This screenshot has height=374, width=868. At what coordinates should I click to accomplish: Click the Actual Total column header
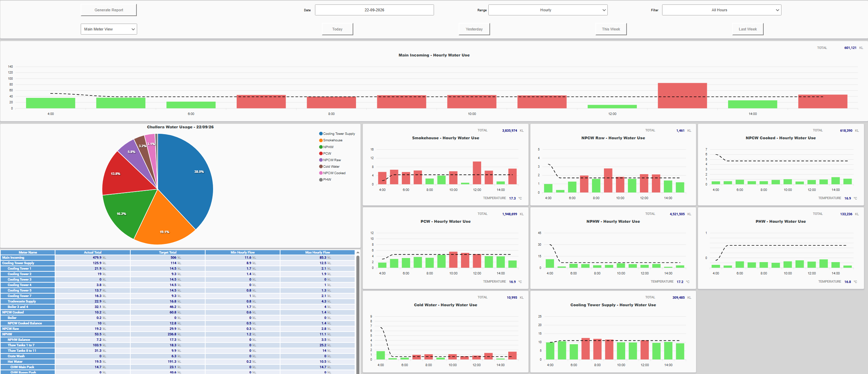click(x=93, y=253)
